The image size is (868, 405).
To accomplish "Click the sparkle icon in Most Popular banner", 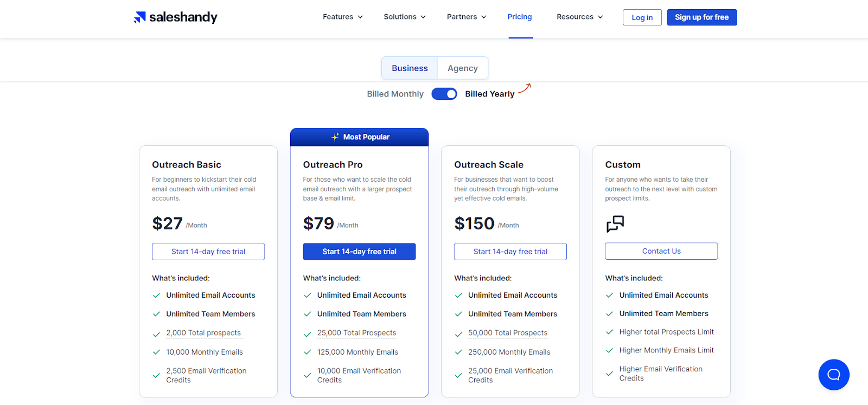I will (x=335, y=137).
